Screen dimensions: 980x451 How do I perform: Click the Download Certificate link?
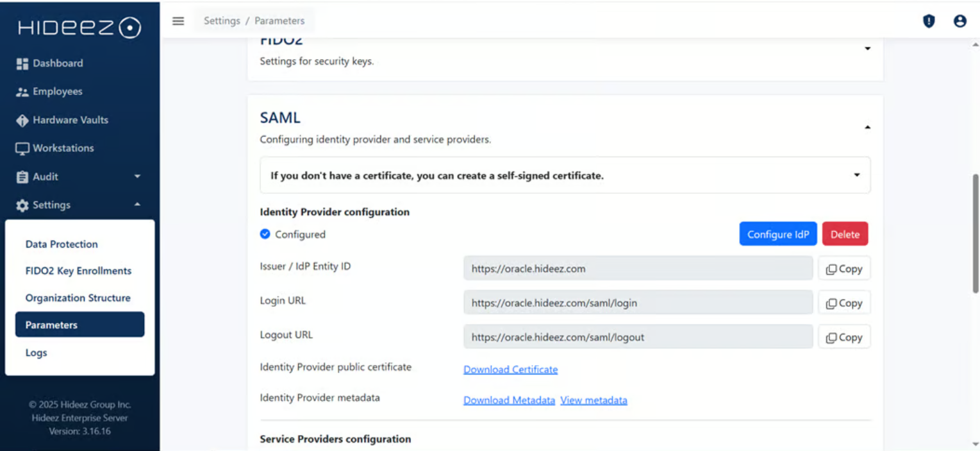coord(510,370)
